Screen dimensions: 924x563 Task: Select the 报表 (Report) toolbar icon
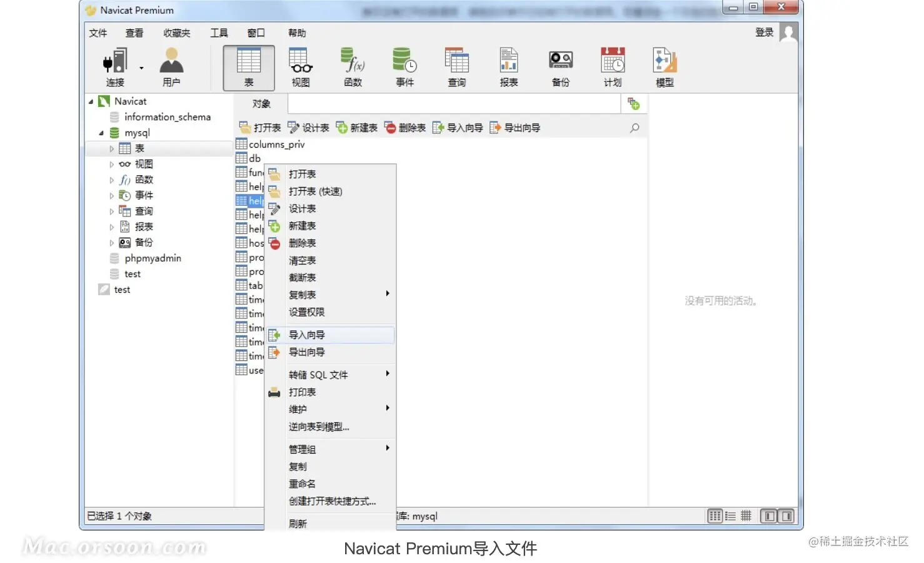coord(509,67)
